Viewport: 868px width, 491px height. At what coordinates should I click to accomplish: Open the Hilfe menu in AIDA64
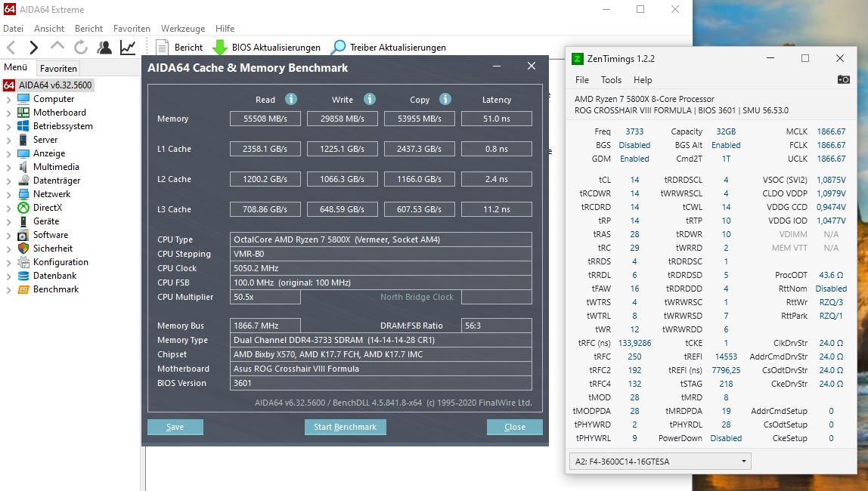pyautogui.click(x=225, y=29)
